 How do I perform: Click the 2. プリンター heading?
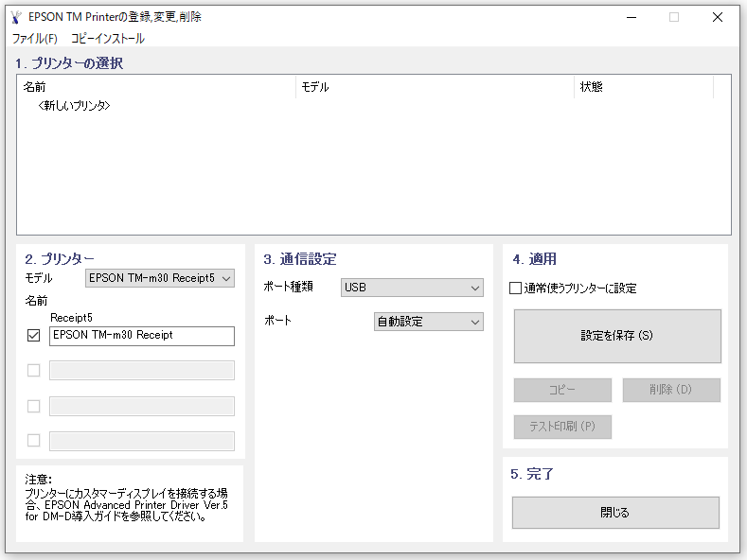point(60,259)
